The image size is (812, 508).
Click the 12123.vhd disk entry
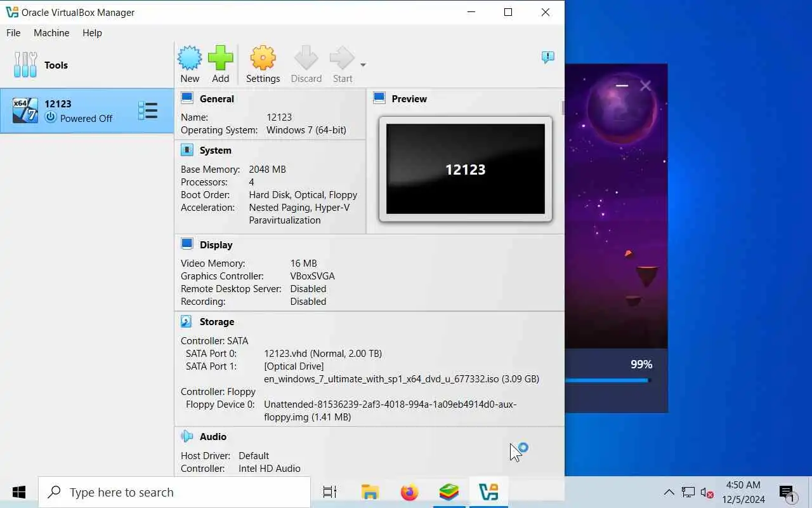(323, 354)
